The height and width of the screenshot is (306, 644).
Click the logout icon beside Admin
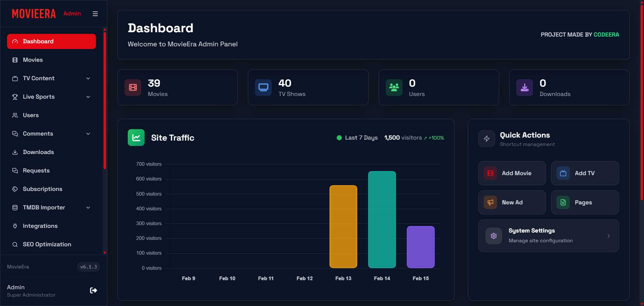(94, 291)
